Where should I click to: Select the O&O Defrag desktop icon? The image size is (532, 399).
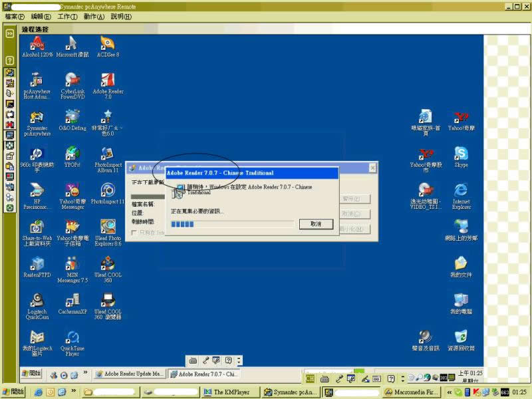(x=72, y=120)
